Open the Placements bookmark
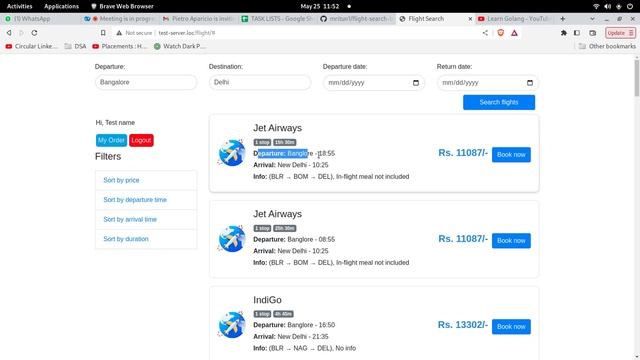Image resolution: width=640 pixels, height=360 pixels. (120, 47)
